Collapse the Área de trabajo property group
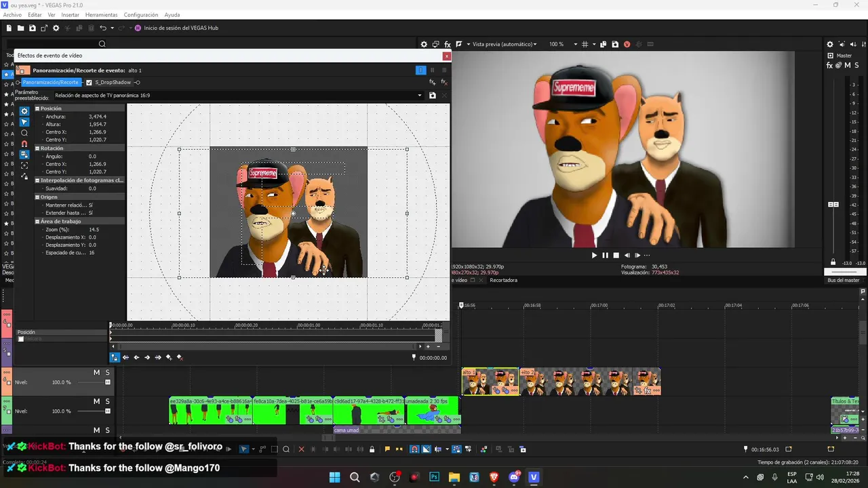Image resolution: width=868 pixels, height=488 pixels. 37,222
